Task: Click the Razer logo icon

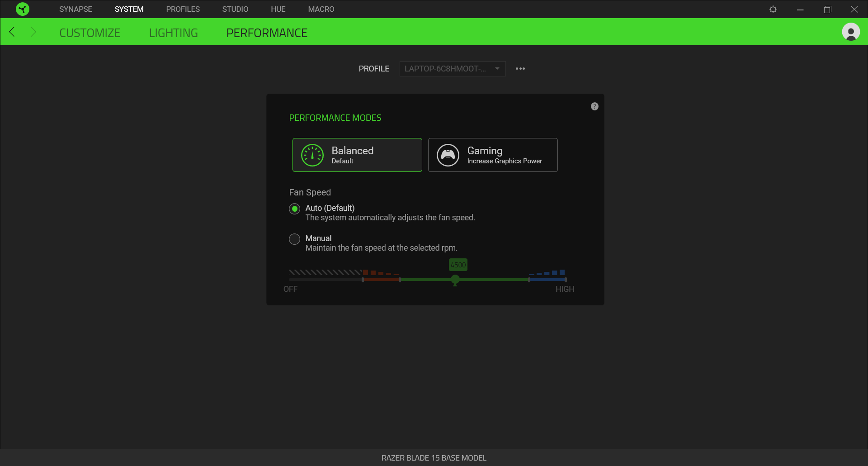Action: pos(22,9)
